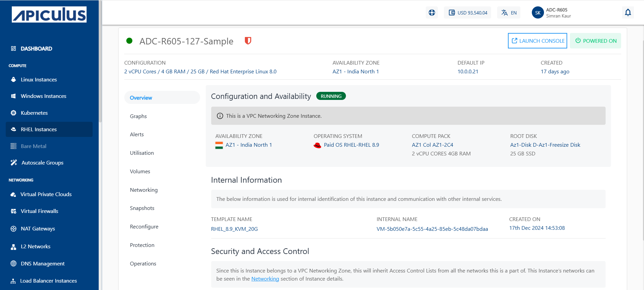This screenshot has width=644, height=290.
Task: Open the Graphs tab
Action: point(138,116)
